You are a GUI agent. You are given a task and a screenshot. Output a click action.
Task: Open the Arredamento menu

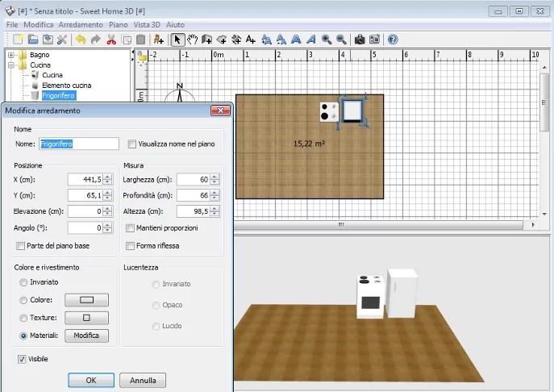point(80,25)
